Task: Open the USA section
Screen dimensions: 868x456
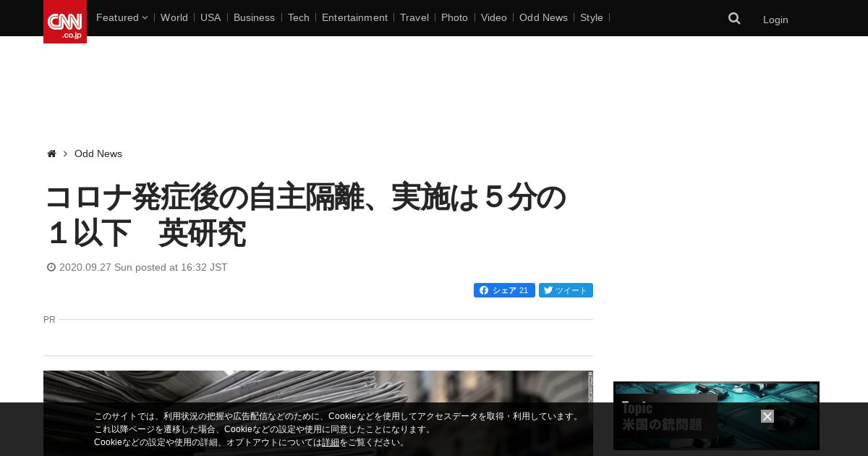Action: [210, 17]
